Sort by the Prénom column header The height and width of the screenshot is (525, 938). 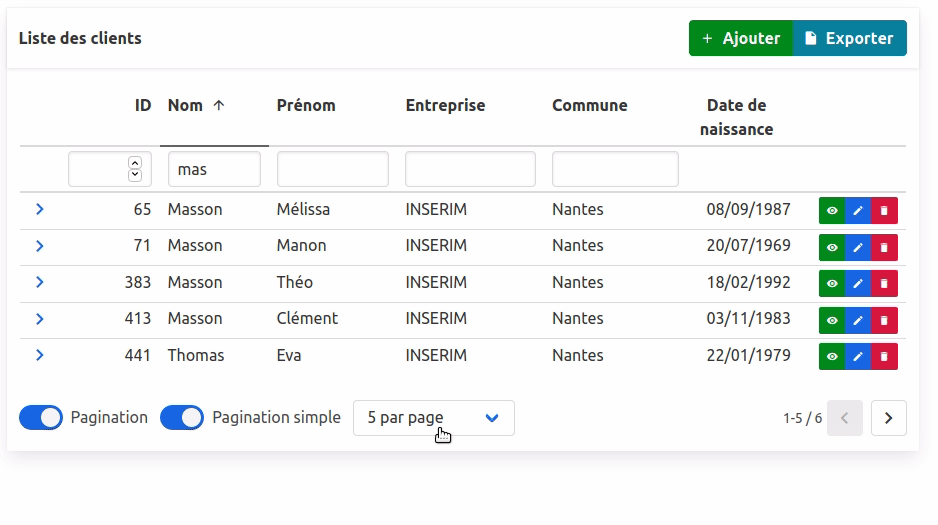click(x=306, y=105)
